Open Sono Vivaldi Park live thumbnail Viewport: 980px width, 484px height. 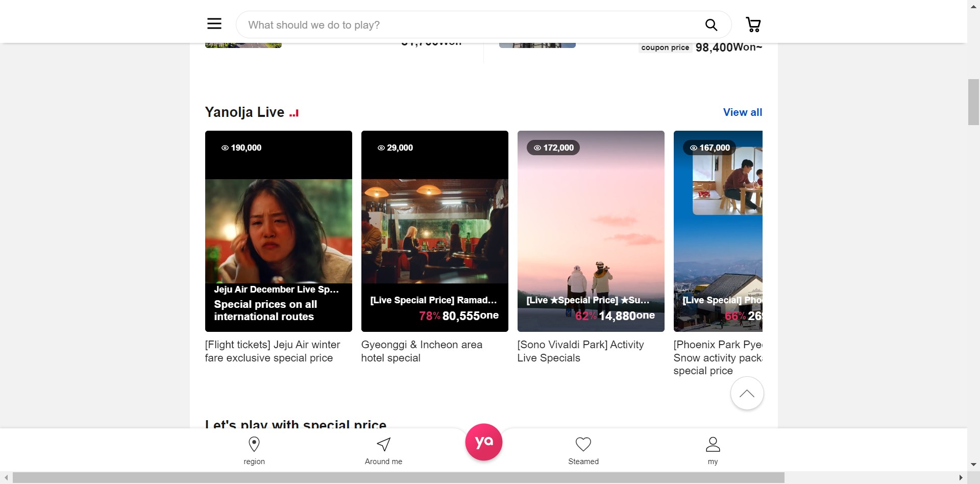point(591,231)
